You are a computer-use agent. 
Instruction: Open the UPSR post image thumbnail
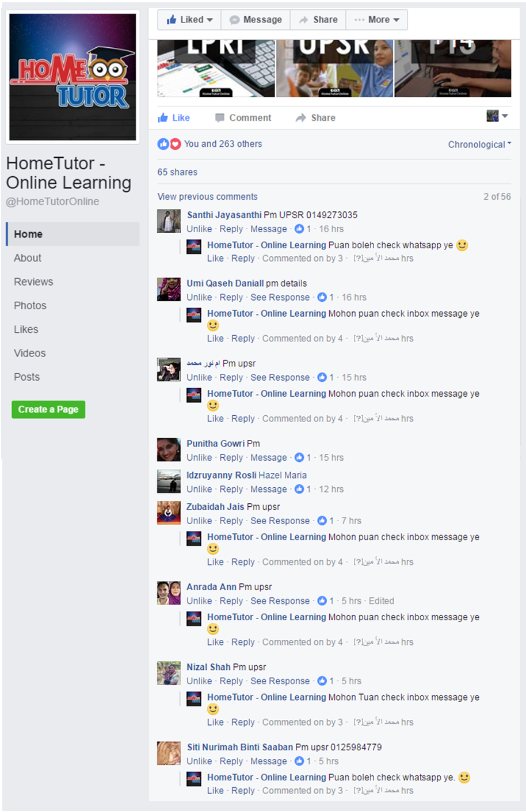click(x=334, y=68)
